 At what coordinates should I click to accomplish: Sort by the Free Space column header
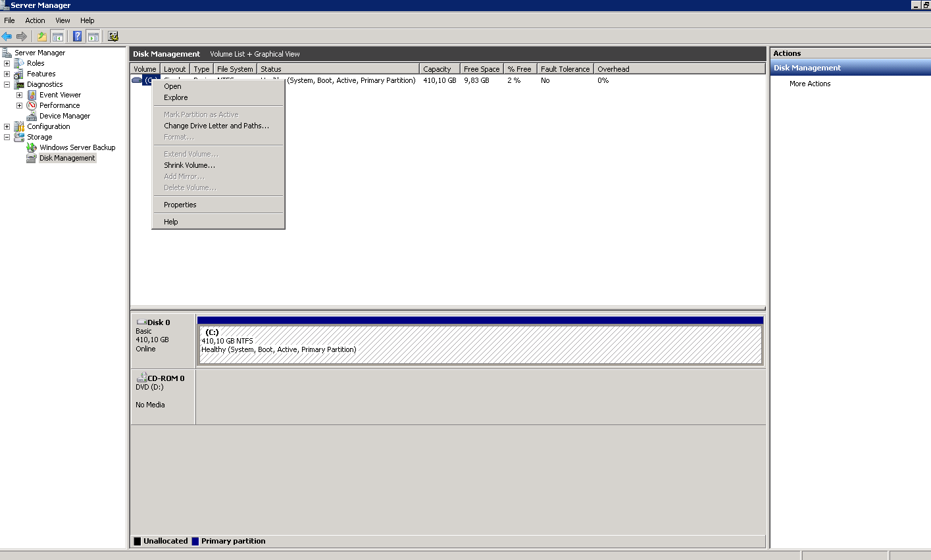click(482, 69)
